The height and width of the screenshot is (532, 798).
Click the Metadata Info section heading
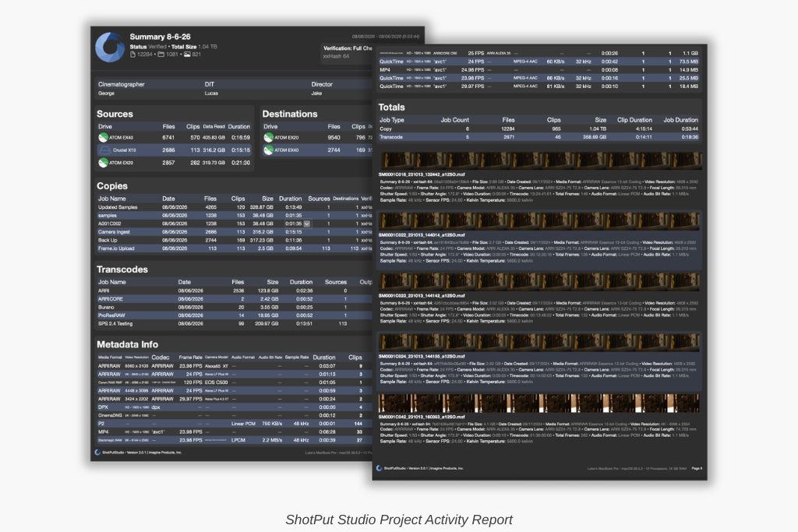tap(127, 344)
